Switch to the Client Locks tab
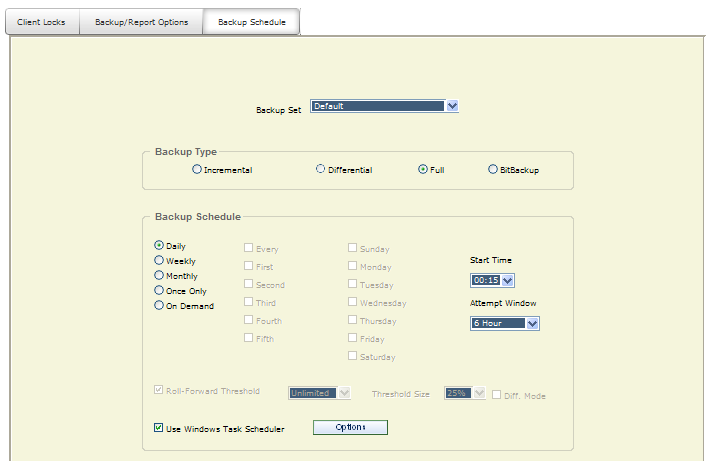This screenshot has width=710, height=461. pos(42,22)
